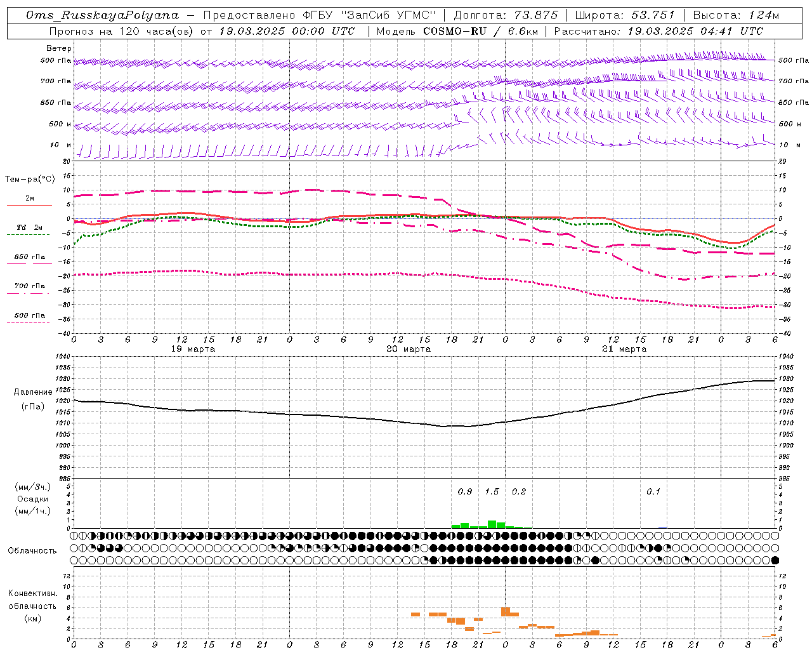Click the 0.1 precipitation total

point(653,492)
